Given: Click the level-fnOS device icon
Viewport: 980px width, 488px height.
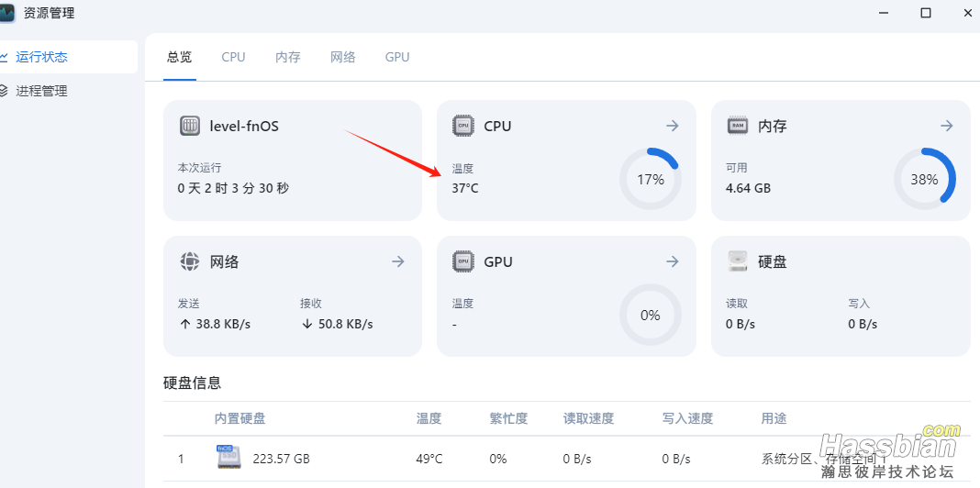Looking at the screenshot, I should pos(190,126).
